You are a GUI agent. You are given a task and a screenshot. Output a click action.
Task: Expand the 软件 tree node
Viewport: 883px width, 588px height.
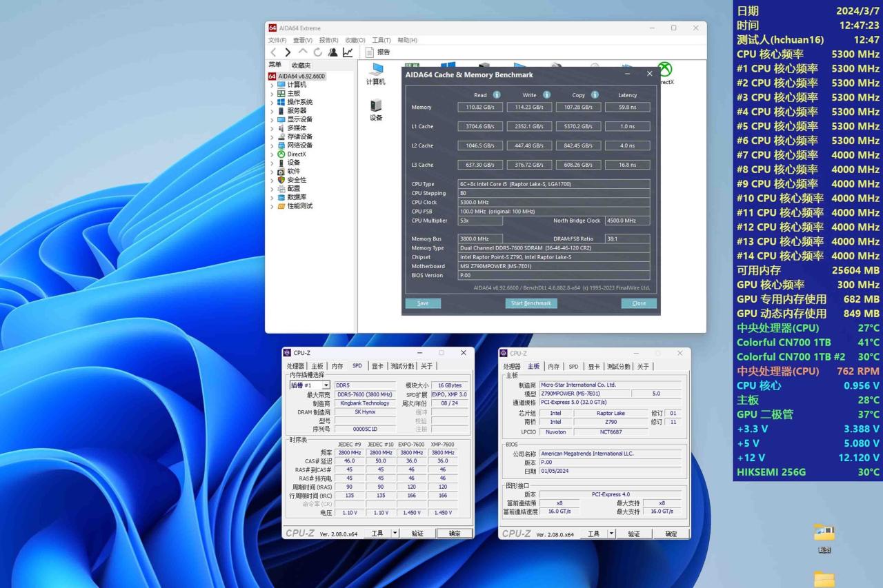point(272,171)
